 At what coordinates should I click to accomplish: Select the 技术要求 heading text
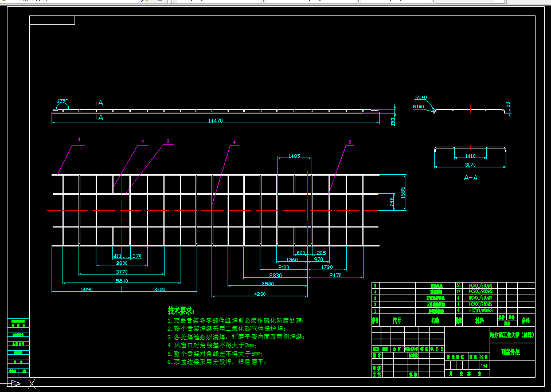coord(181,311)
